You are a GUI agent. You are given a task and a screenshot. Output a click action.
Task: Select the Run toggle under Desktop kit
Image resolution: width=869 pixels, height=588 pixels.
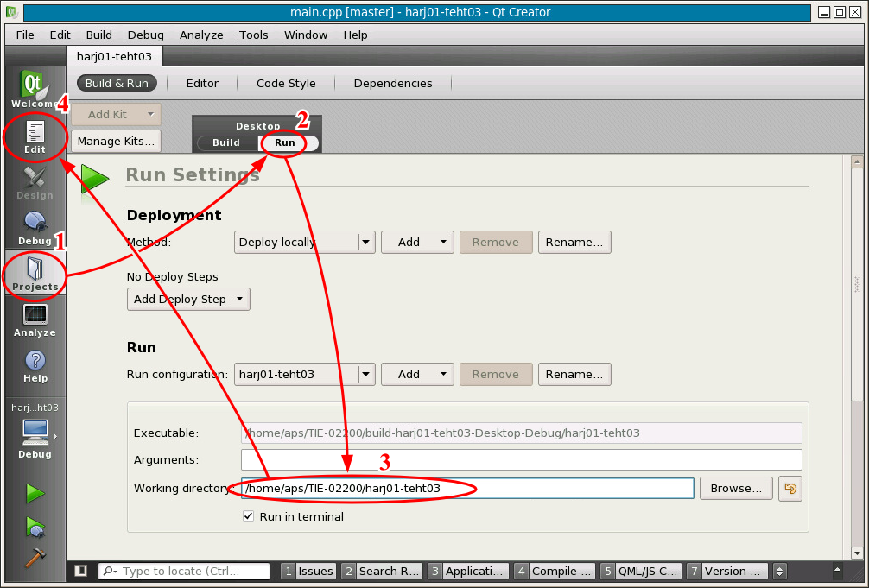coord(285,142)
